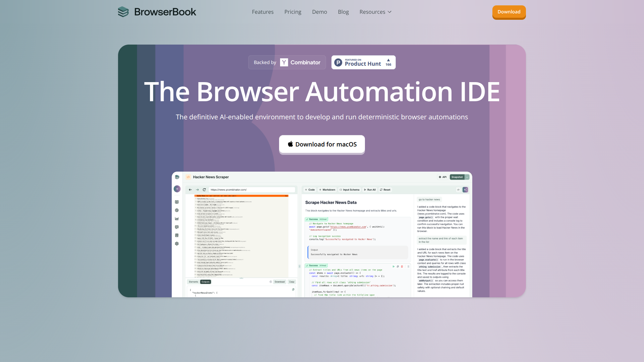Copy the outputs JSON with the Copy button
Image resolution: width=644 pixels, height=362 pixels.
pyautogui.click(x=292, y=282)
